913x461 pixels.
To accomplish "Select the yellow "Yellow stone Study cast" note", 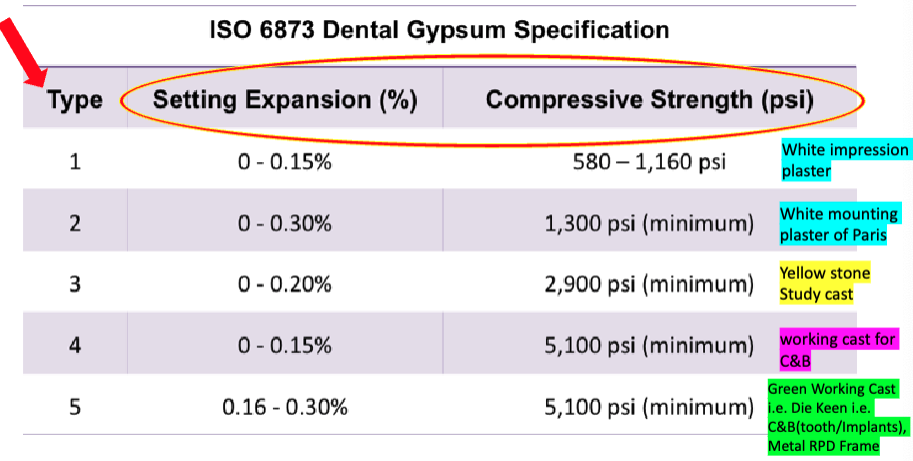I will [x=825, y=283].
